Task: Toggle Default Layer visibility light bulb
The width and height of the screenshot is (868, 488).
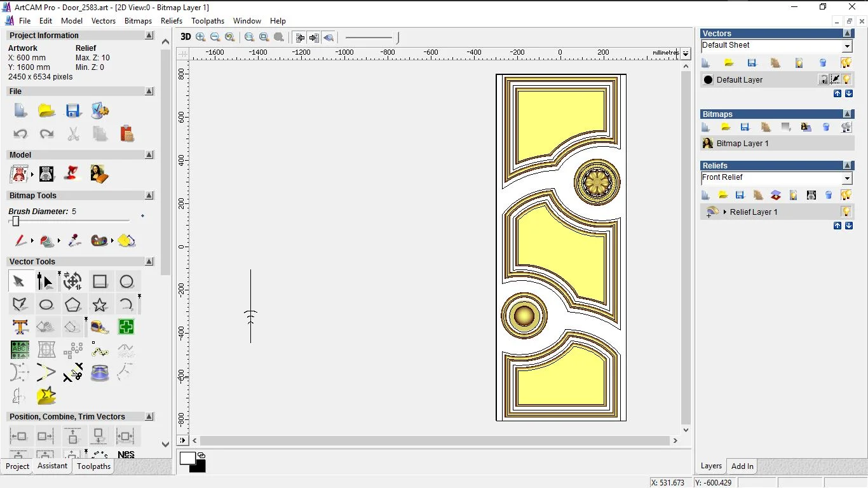Action: 847,79
